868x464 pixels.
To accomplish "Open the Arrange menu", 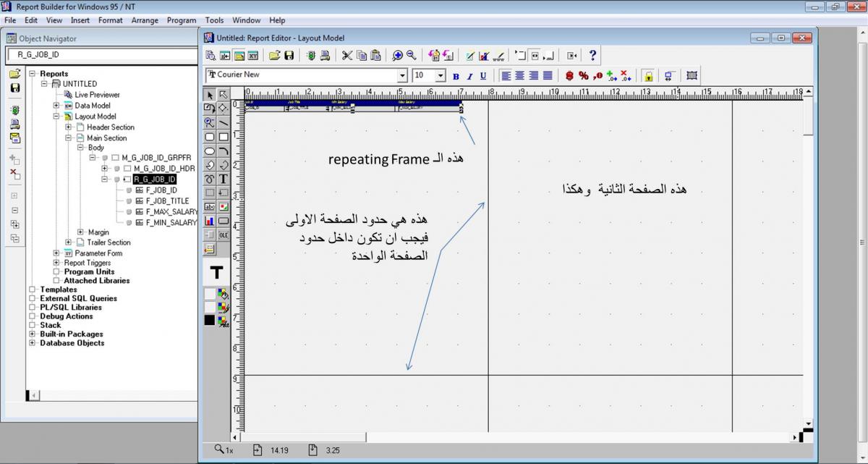I will [145, 20].
